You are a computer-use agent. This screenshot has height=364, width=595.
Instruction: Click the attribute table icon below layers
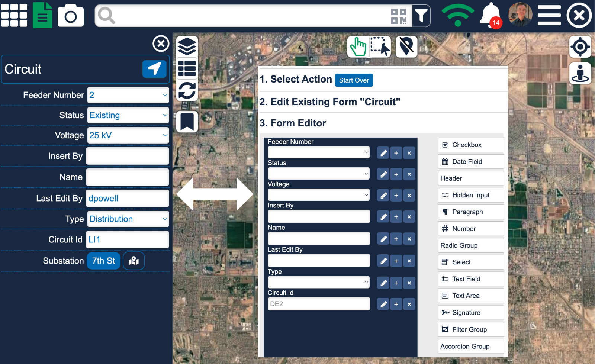pos(187,68)
